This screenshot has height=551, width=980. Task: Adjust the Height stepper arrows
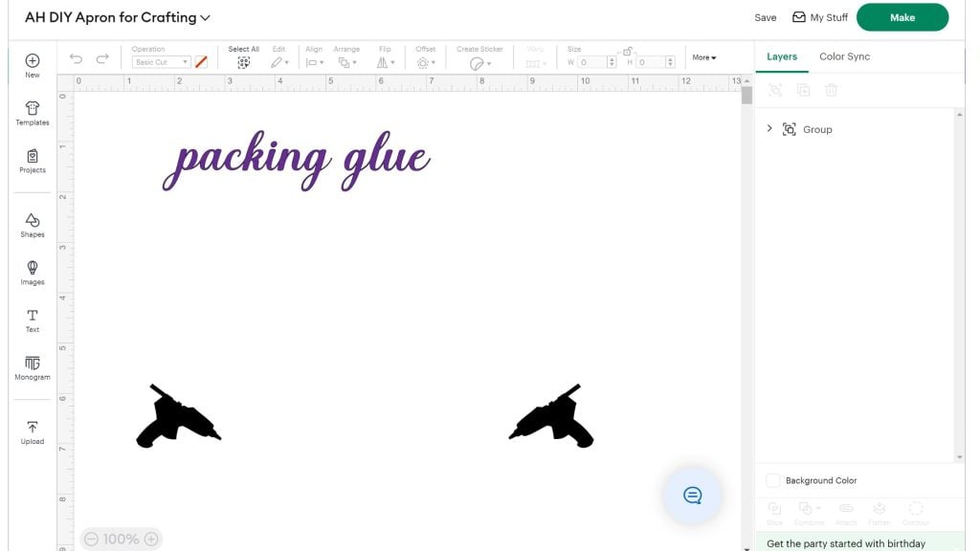click(670, 62)
